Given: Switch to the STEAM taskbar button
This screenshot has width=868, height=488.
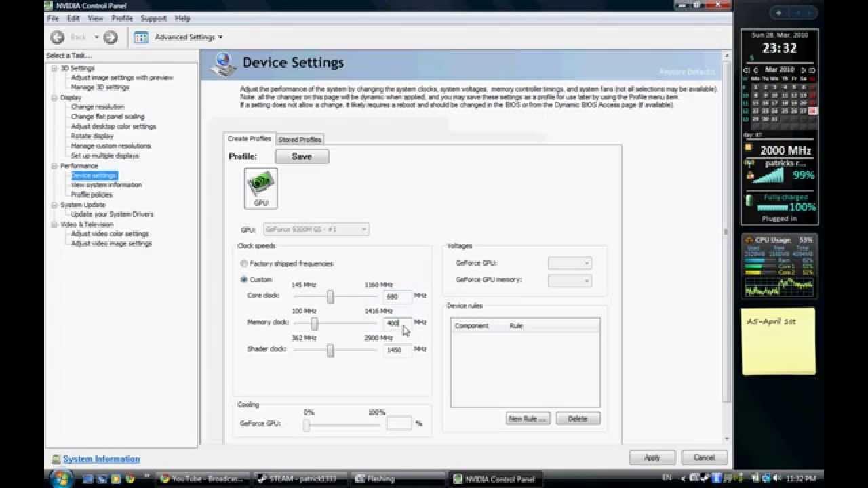Looking at the screenshot, I should click(300, 479).
